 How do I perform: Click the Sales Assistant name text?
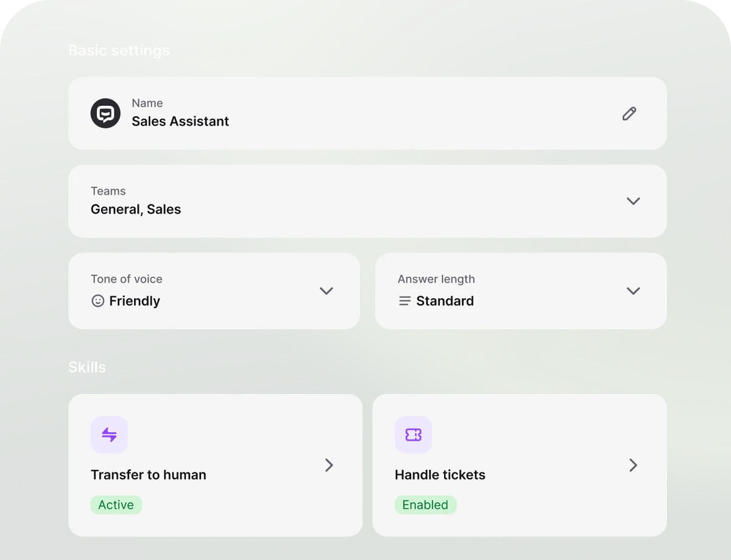180,121
